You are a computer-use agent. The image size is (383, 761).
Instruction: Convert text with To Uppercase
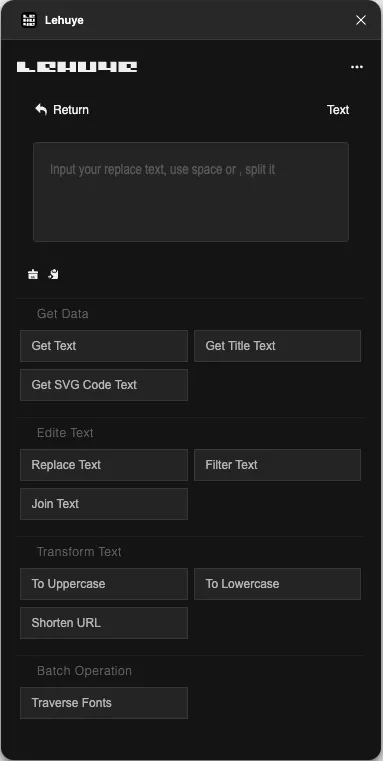(104, 584)
